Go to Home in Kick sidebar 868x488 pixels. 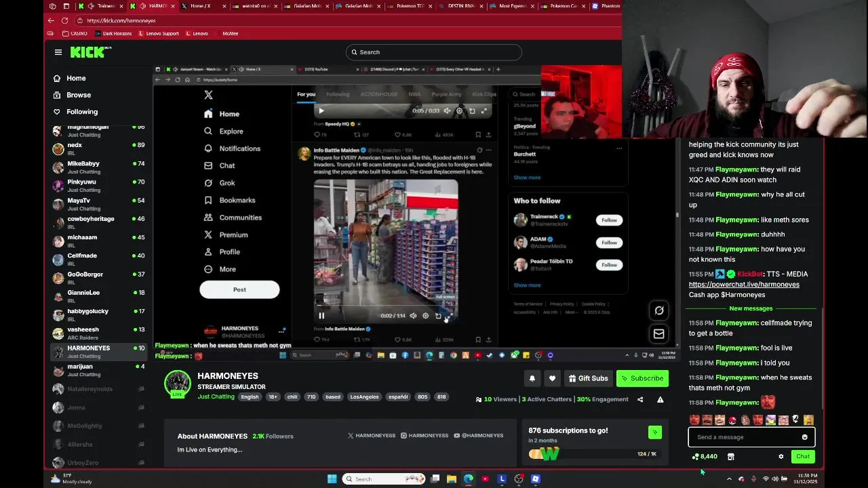tap(76, 78)
